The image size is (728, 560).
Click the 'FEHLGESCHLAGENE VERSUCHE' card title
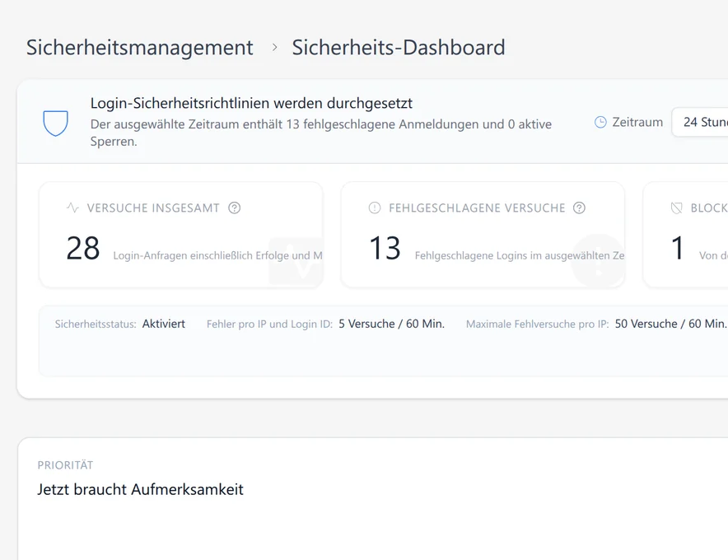478,208
